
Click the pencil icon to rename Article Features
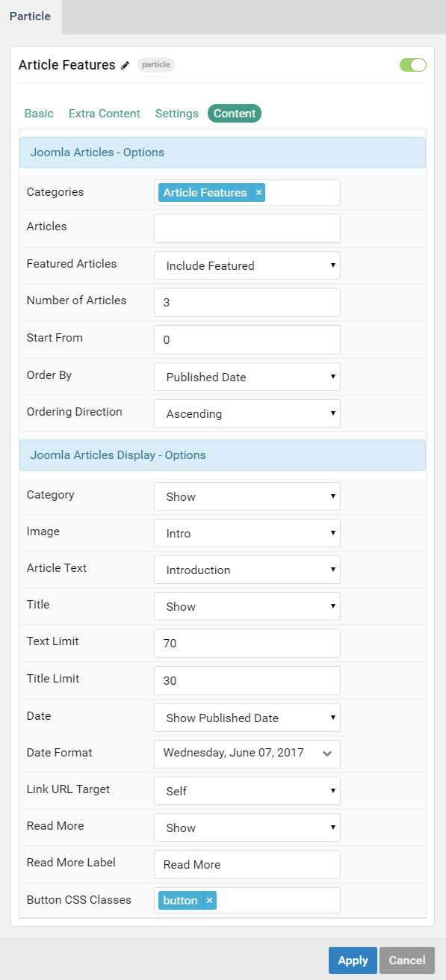point(125,65)
